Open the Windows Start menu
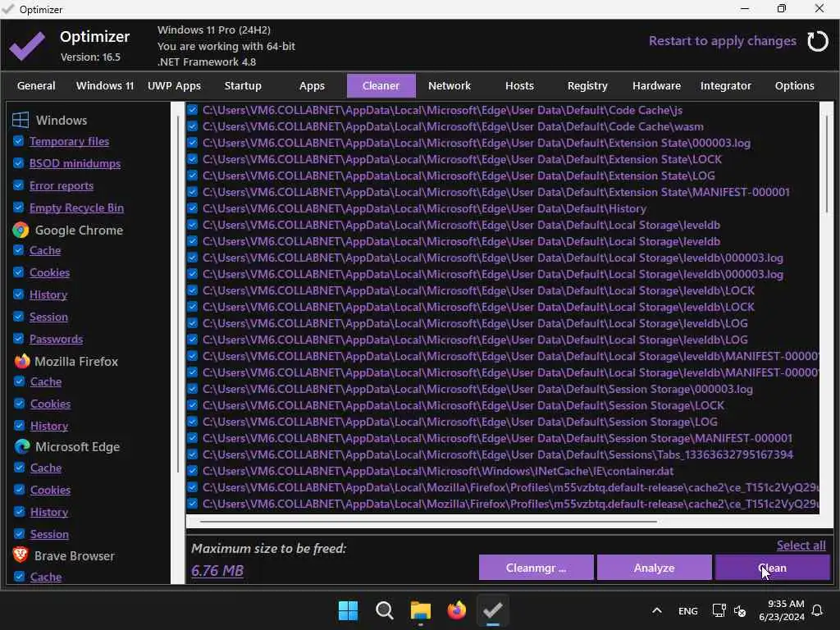The height and width of the screenshot is (630, 840). pyautogui.click(x=348, y=610)
